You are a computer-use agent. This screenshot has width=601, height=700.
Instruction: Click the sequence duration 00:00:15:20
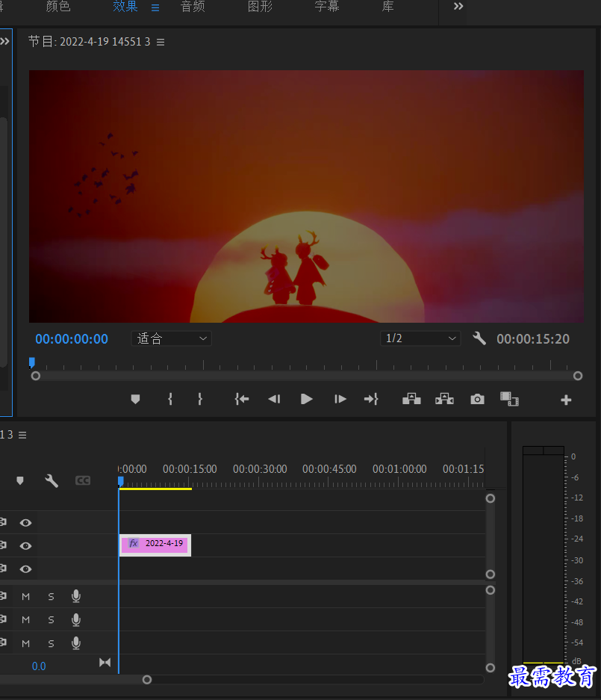click(533, 339)
